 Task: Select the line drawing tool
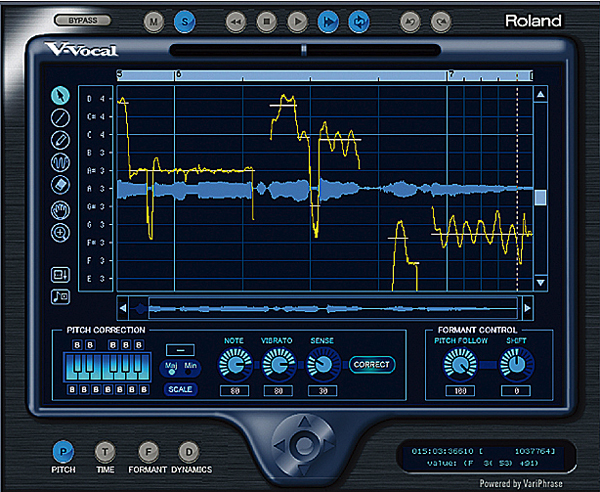(61, 117)
